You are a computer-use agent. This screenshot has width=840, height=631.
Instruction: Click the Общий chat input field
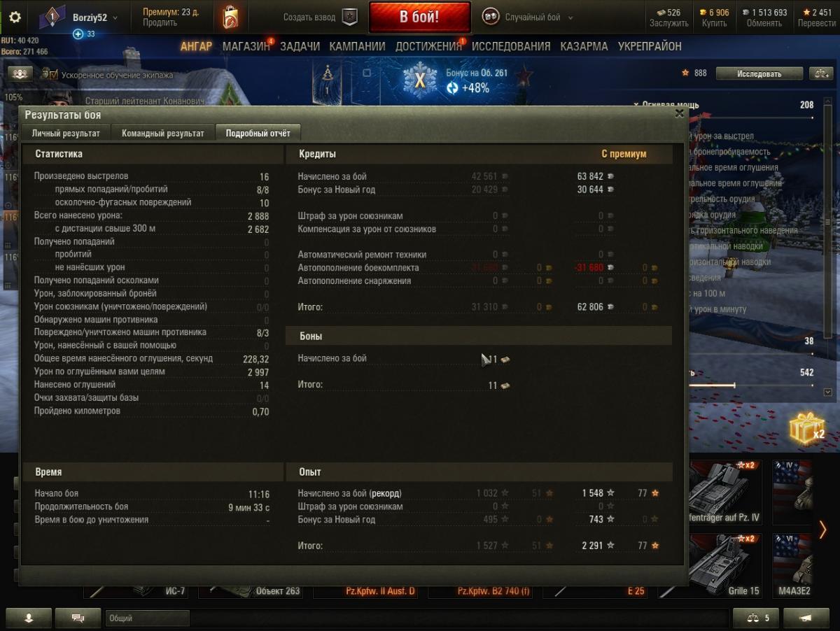[x=147, y=618]
